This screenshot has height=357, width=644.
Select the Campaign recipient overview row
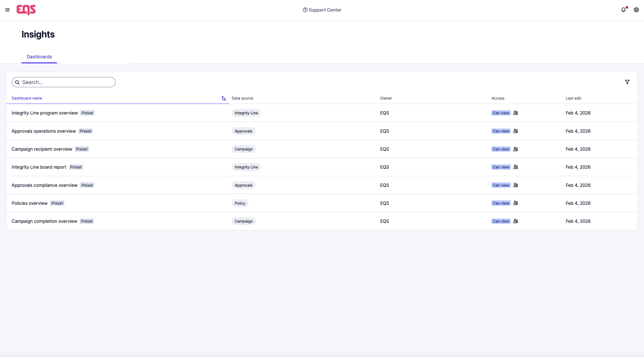(x=42, y=149)
